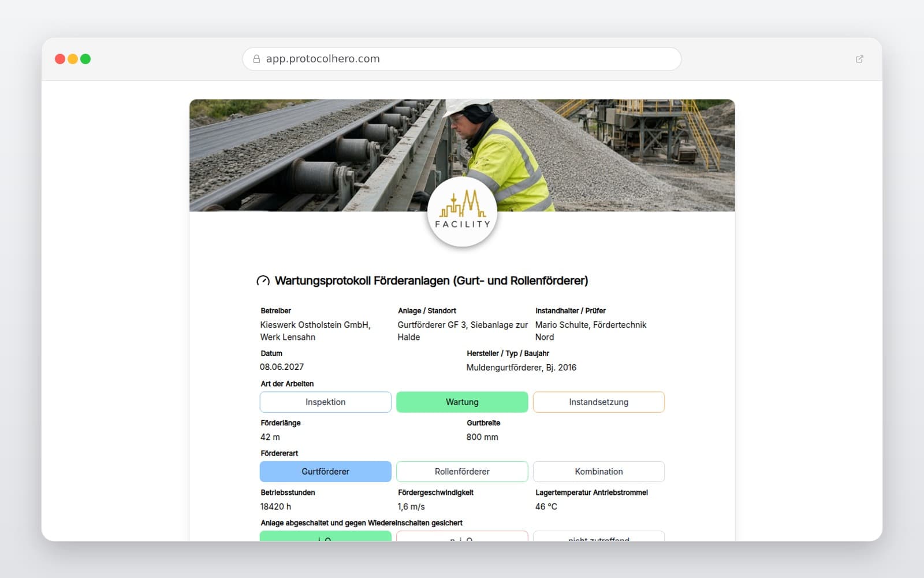This screenshot has width=924, height=578.
Task: Click the FACILITY logo badge
Action: 462,212
